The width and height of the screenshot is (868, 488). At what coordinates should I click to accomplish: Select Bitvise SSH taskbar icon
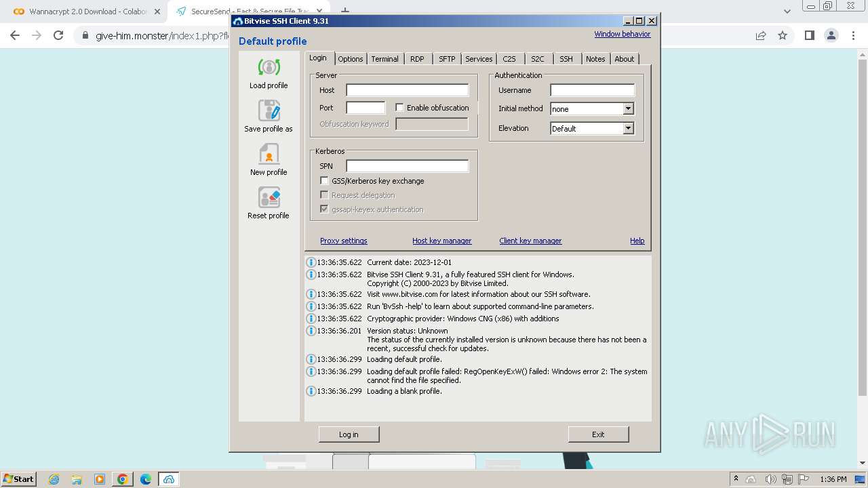(x=169, y=479)
